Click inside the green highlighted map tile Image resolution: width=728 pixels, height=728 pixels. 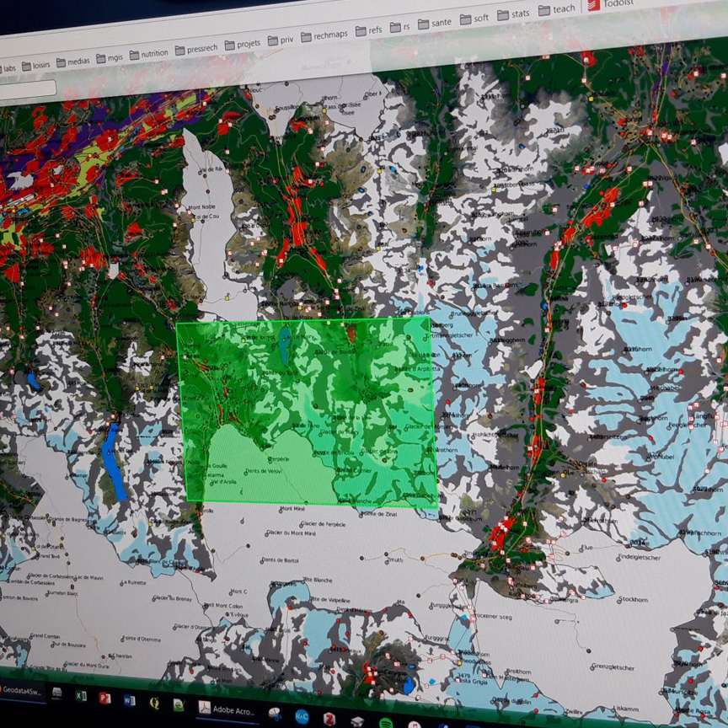click(308, 413)
